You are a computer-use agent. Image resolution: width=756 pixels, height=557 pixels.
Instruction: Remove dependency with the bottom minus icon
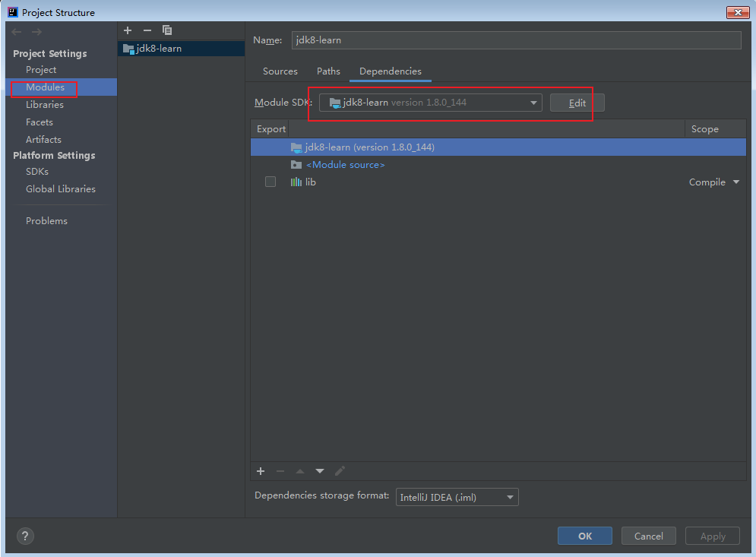tap(280, 471)
